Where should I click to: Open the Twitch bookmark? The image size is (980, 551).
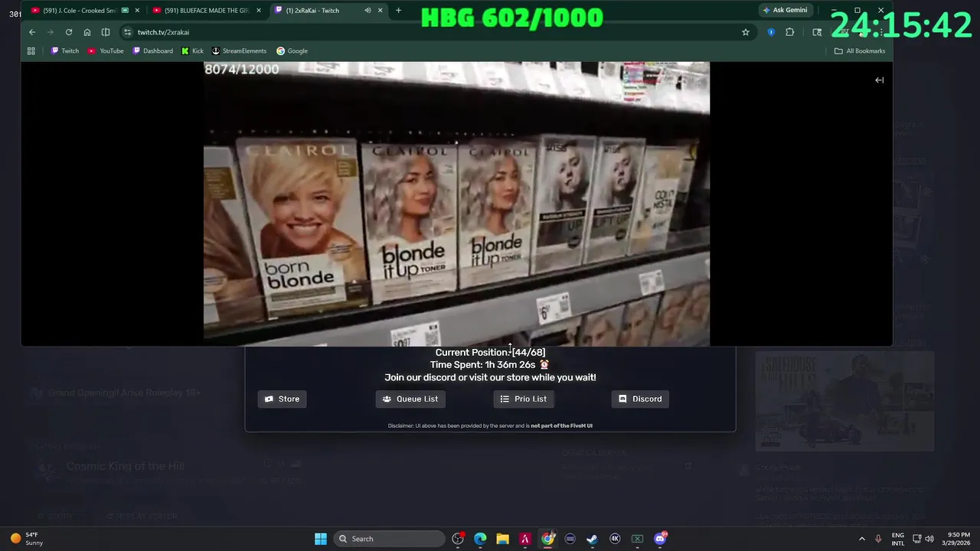click(65, 51)
